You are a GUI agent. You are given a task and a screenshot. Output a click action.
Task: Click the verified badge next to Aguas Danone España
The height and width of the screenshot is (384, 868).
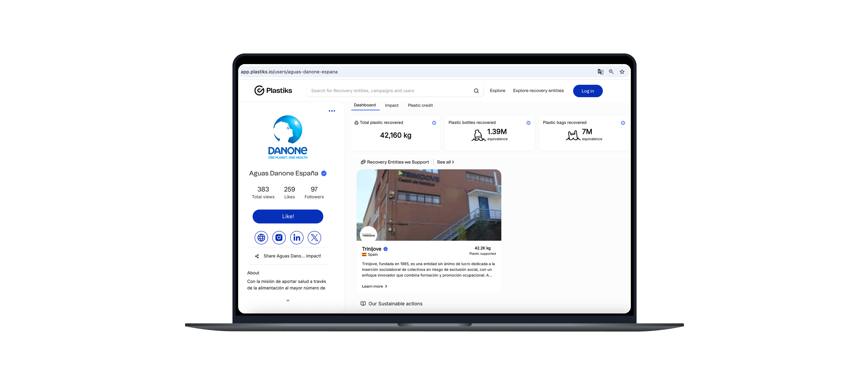324,173
